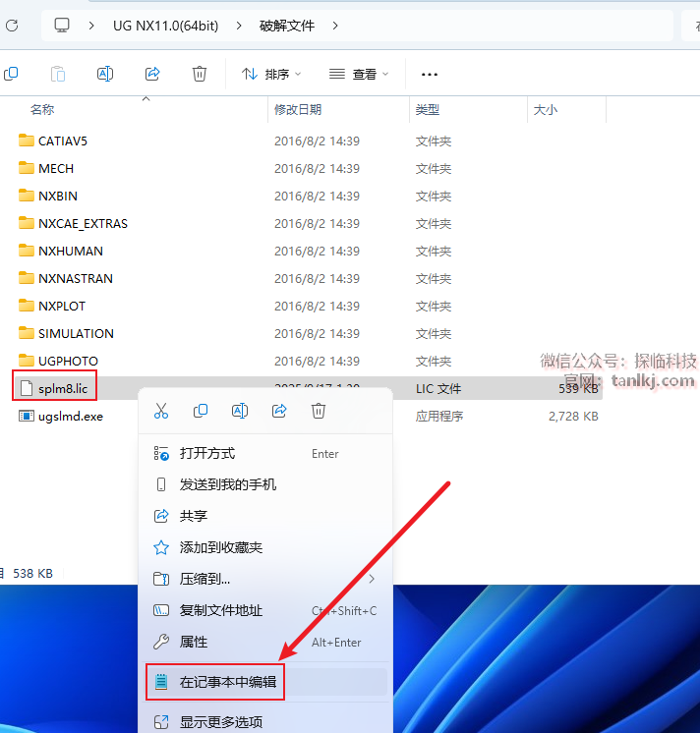Expand chevron after the monitor icon
This screenshot has height=733, width=700.
click(91, 26)
